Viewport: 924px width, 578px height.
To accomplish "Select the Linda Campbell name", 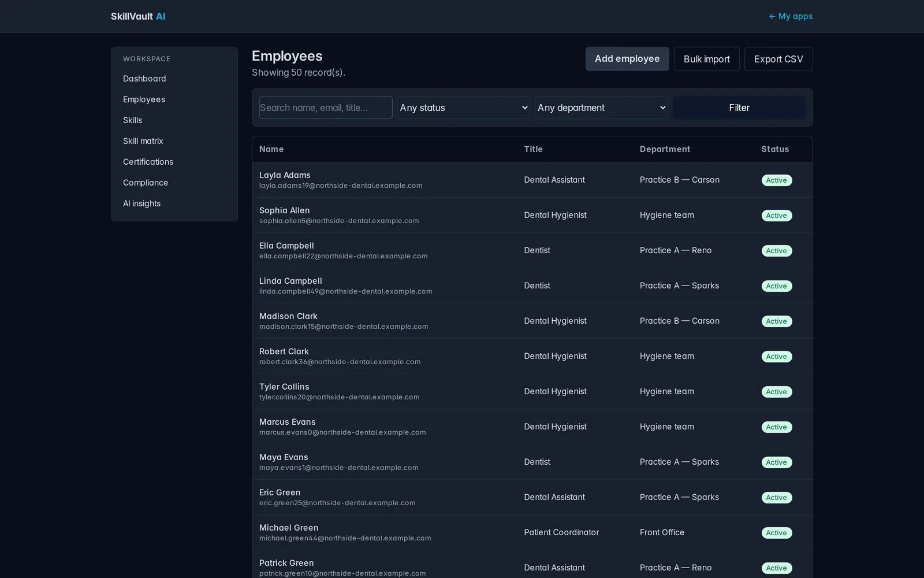I will [290, 281].
